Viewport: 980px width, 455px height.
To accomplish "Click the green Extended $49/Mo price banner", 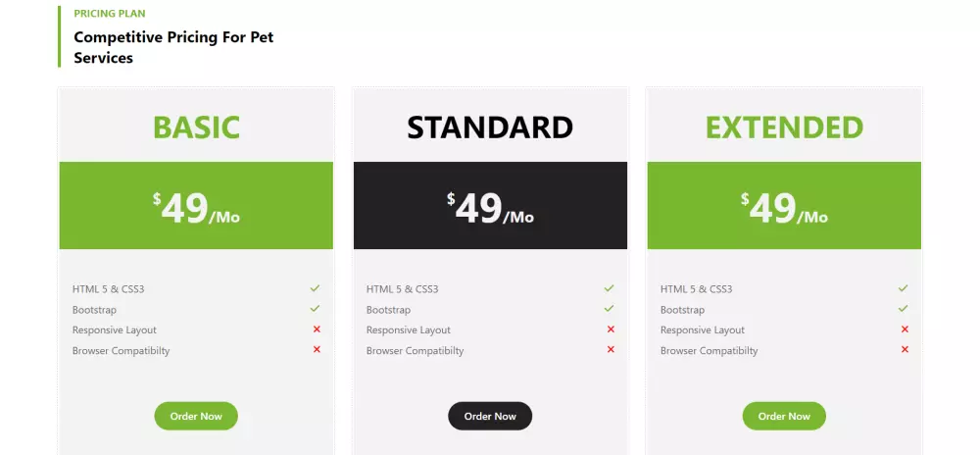I will (784, 206).
